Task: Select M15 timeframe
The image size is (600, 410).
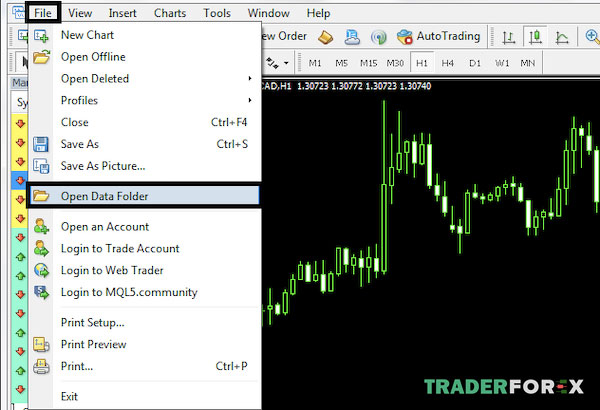Action: (x=368, y=63)
